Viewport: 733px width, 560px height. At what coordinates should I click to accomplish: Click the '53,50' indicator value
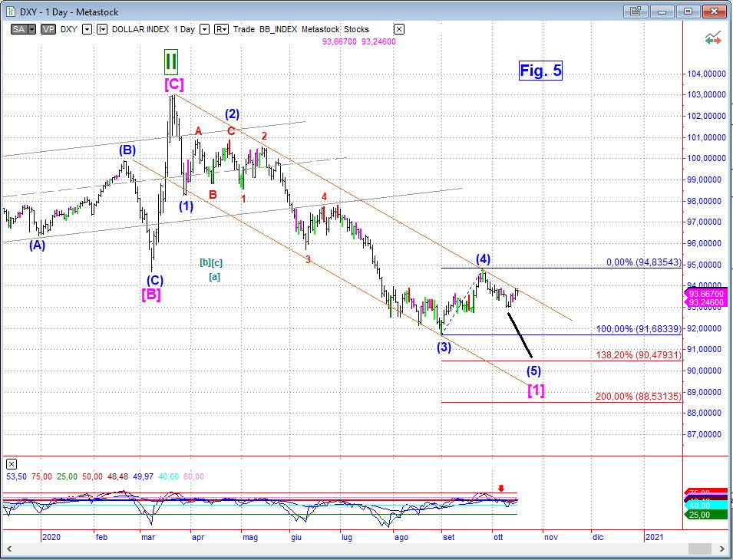coord(15,477)
